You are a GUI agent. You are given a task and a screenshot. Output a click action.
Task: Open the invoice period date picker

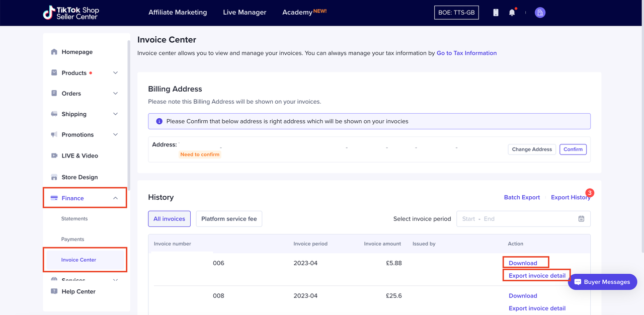pos(581,218)
